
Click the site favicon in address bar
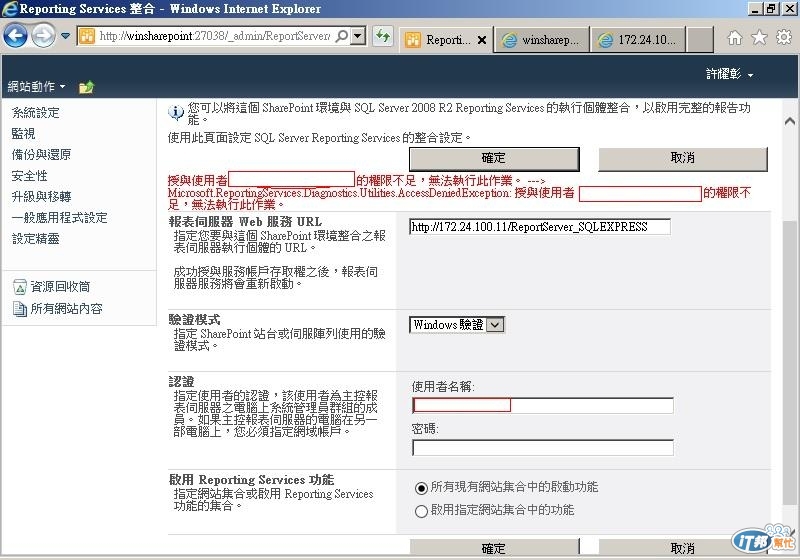[87, 36]
